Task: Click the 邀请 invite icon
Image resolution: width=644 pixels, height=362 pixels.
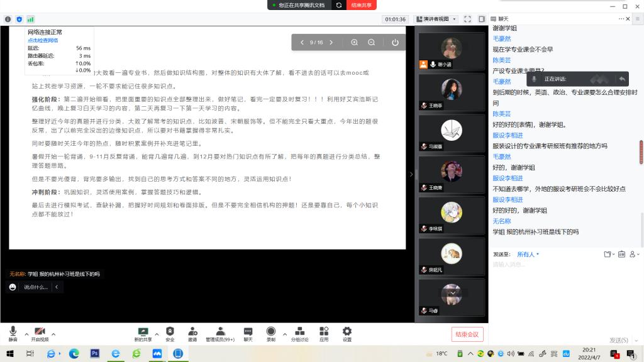Action: coord(192,333)
